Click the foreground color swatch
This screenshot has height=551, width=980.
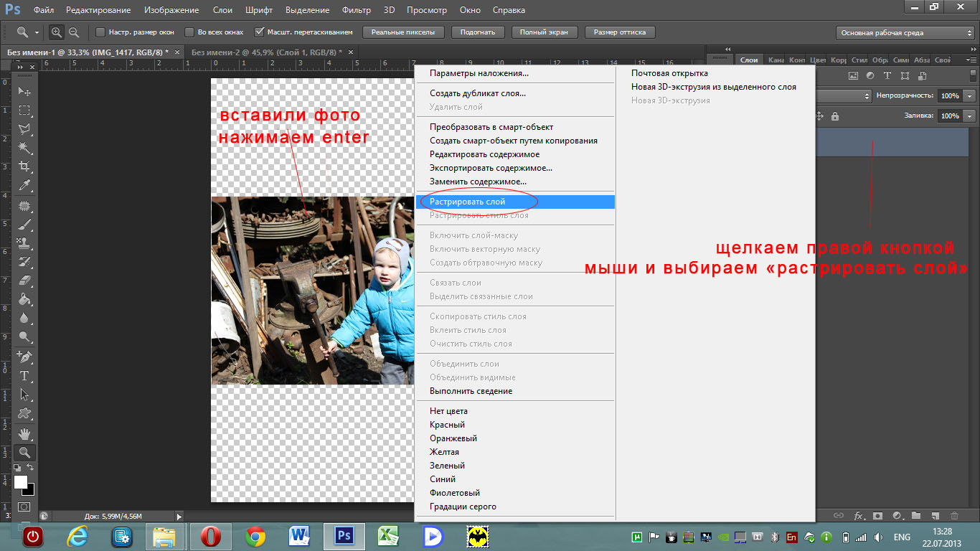tap(21, 481)
